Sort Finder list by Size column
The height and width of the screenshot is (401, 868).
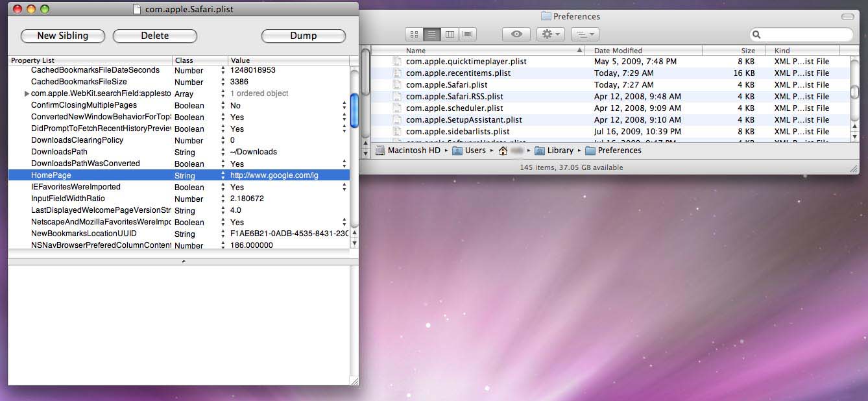(734, 51)
